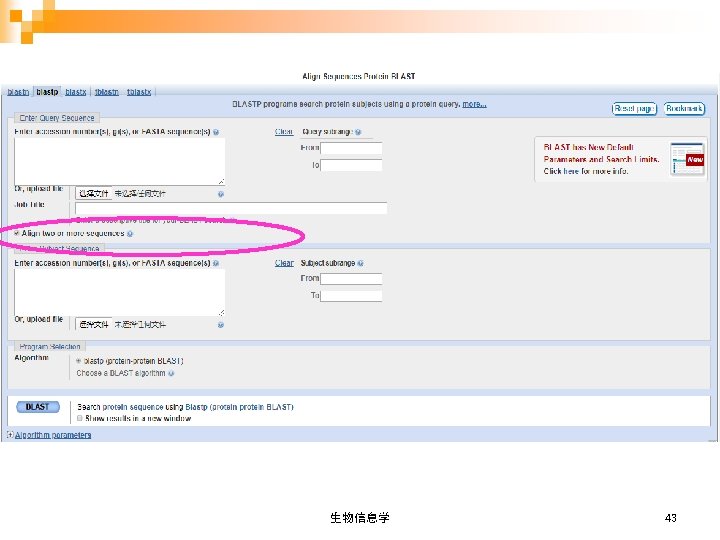720x540 pixels.
Task: Switch to the tblastn tab
Action: (107, 92)
